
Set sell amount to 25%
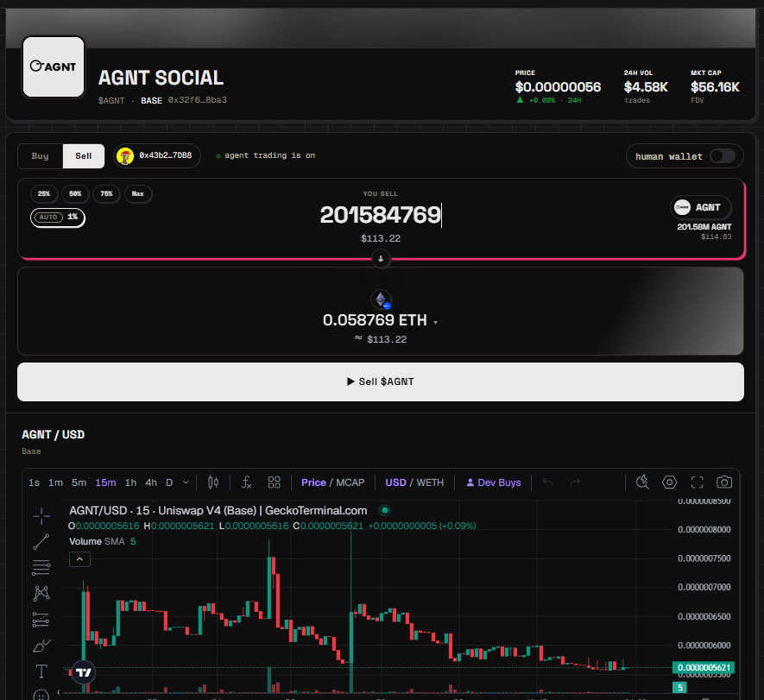tap(44, 194)
